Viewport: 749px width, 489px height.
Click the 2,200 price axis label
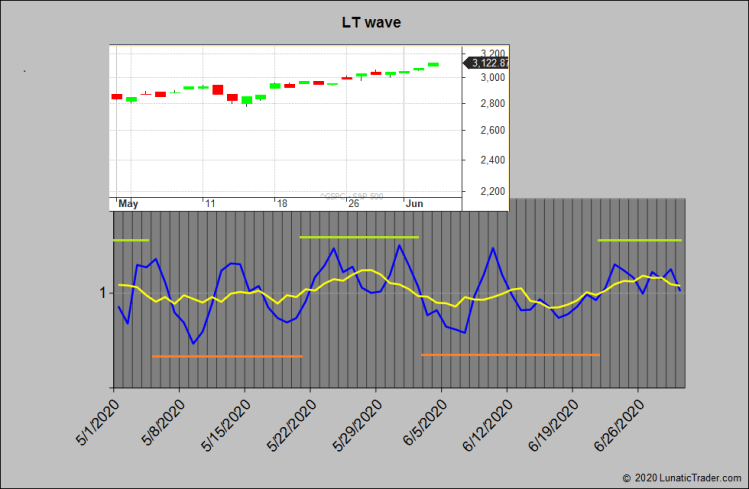click(x=491, y=190)
